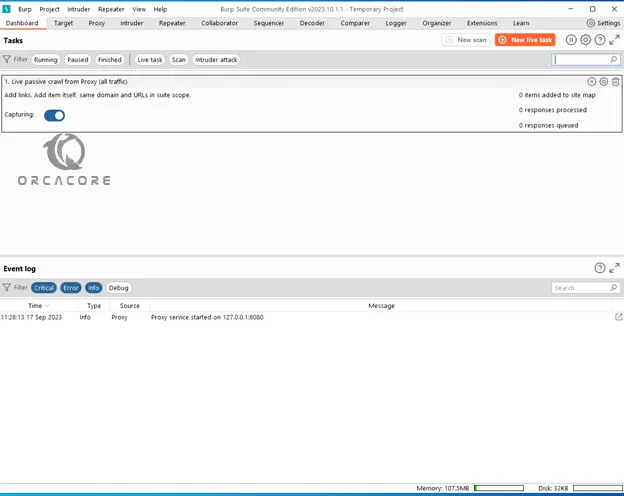Switch to the Organizer tab
624x496 pixels.
point(437,23)
